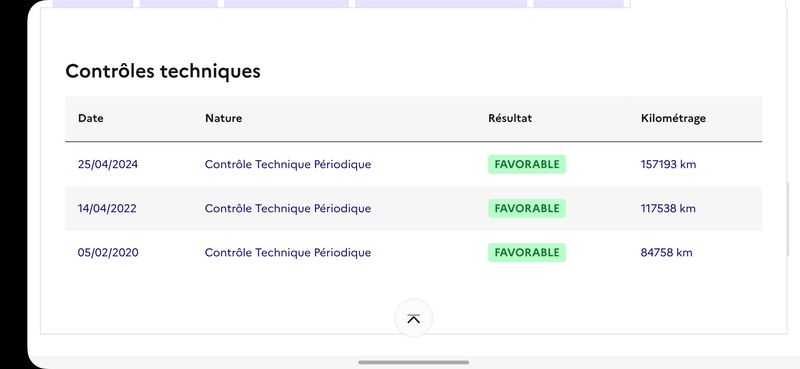The height and width of the screenshot is (369, 800).
Task: Click the Nature column header
Action: pyautogui.click(x=223, y=118)
